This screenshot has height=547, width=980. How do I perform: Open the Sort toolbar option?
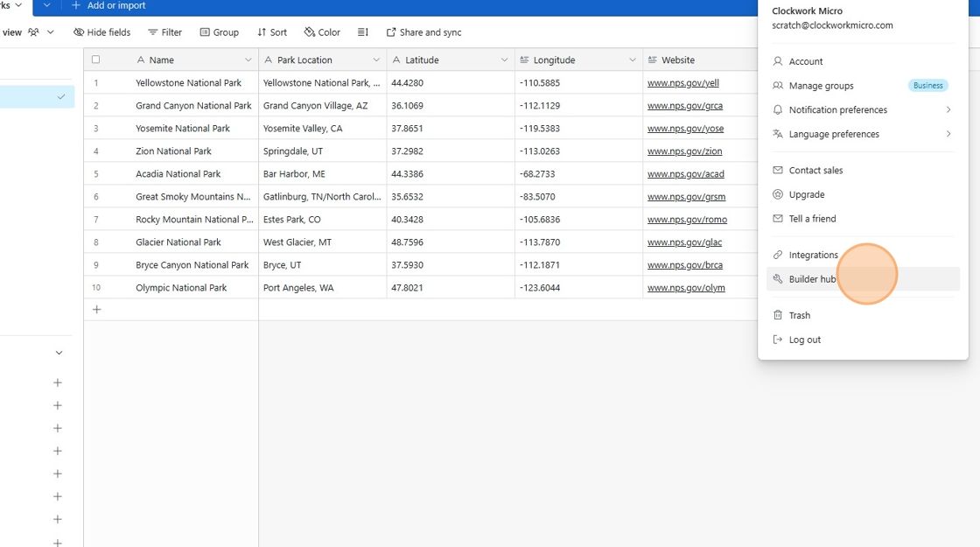(272, 32)
